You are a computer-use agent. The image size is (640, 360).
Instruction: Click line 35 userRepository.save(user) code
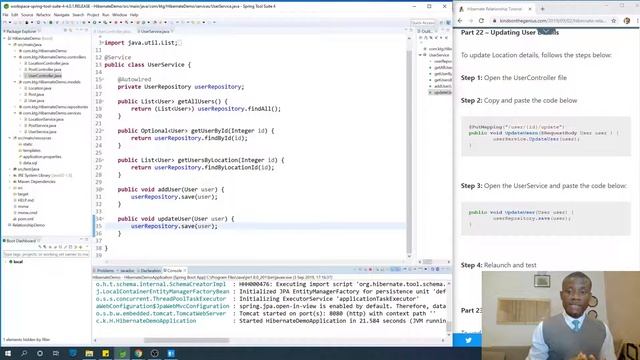(x=174, y=226)
